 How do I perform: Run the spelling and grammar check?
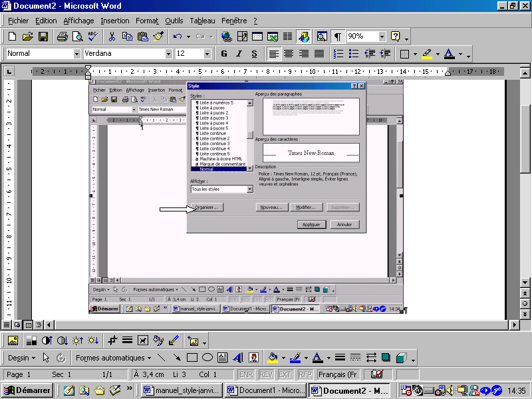click(x=92, y=37)
